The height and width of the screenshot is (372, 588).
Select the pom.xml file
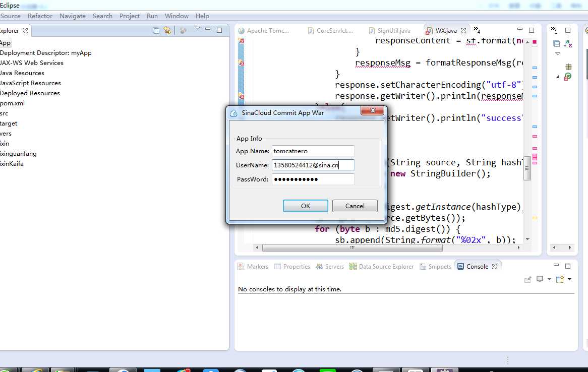(12, 103)
